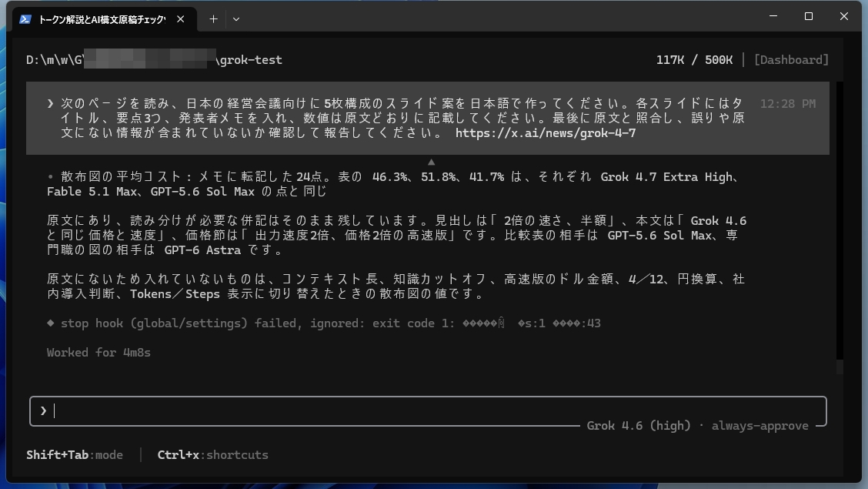Click the 117K / 500K token counter

[x=694, y=60]
